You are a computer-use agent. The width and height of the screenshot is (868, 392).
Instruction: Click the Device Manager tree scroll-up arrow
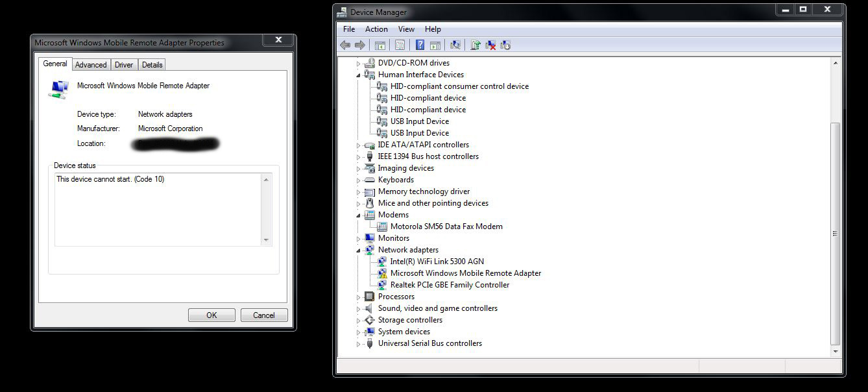[x=835, y=63]
